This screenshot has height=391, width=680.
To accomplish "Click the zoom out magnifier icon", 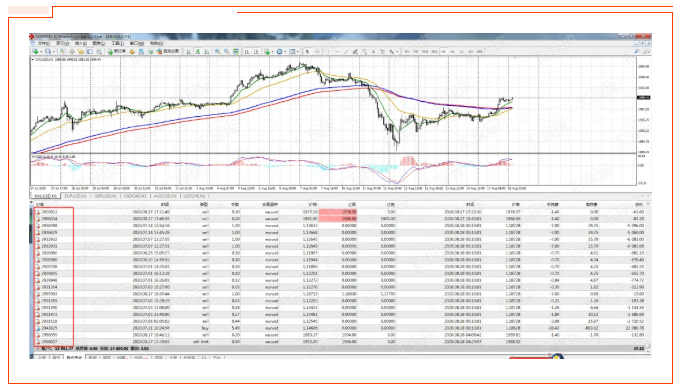I will click(227, 51).
